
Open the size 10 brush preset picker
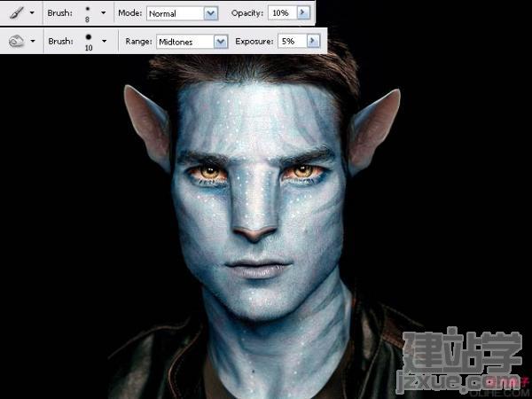click(104, 41)
